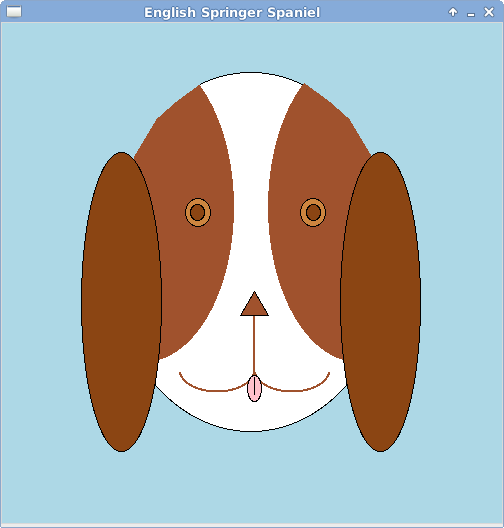The width and height of the screenshot is (504, 528).
Task: Close the English Springer Spaniel window
Action: pyautogui.click(x=489, y=12)
